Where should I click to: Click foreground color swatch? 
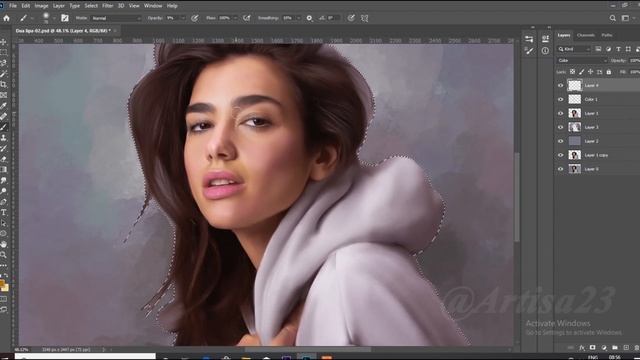click(x=2, y=283)
